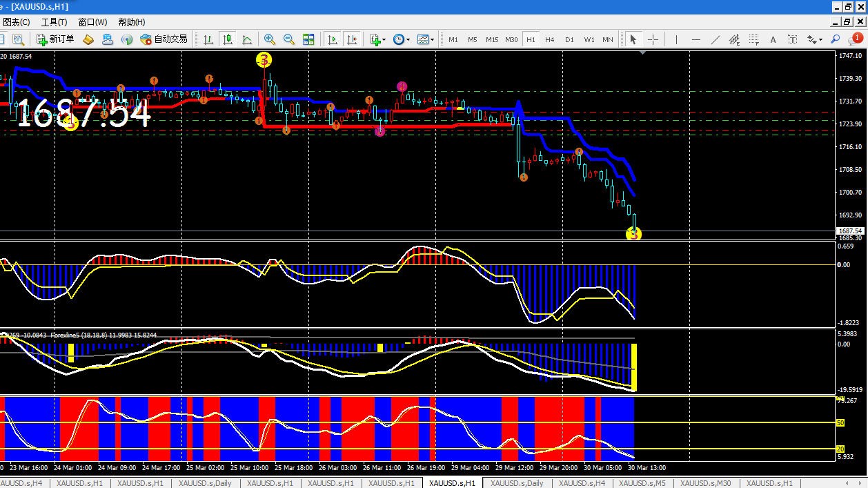This screenshot has width=868, height=488.
Task: Zoom out on the chart
Action: point(289,39)
